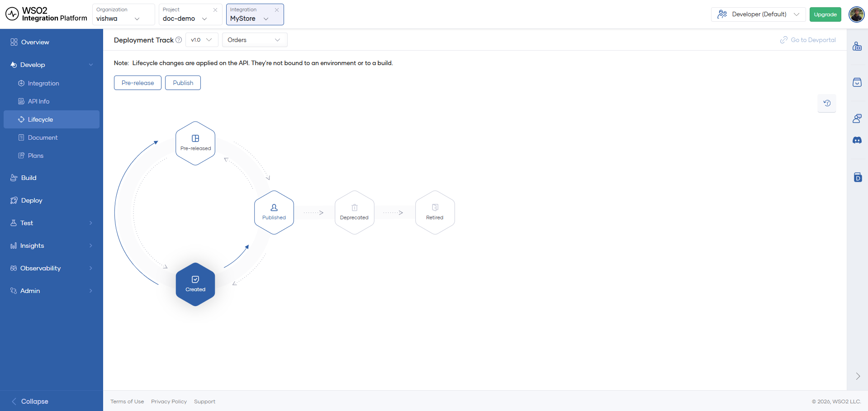Viewport: 868px width, 411px height.
Task: Open Integration under Develop
Action: [x=52, y=83]
